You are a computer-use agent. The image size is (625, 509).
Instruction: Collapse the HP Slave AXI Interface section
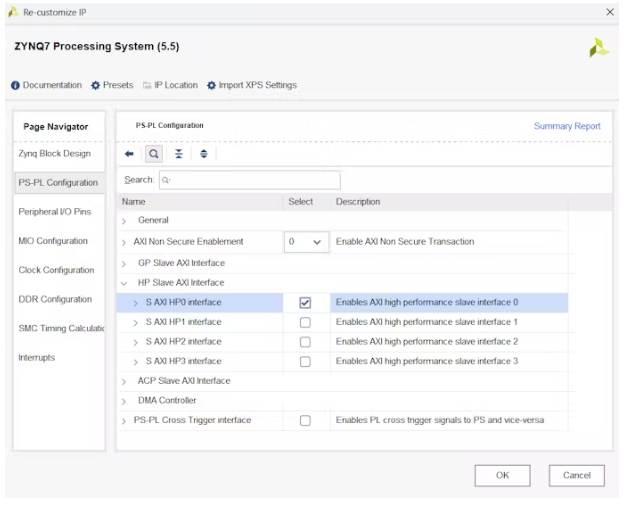click(x=124, y=283)
